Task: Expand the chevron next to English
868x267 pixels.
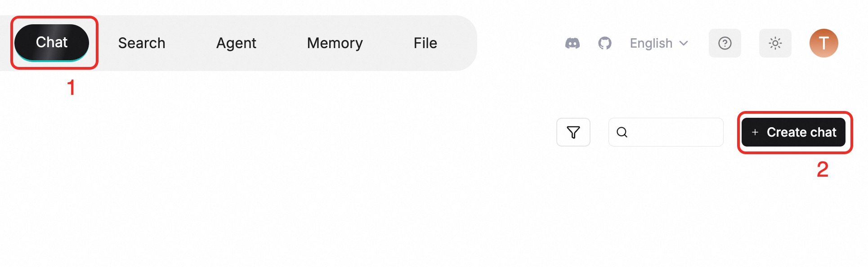Action: 684,43
